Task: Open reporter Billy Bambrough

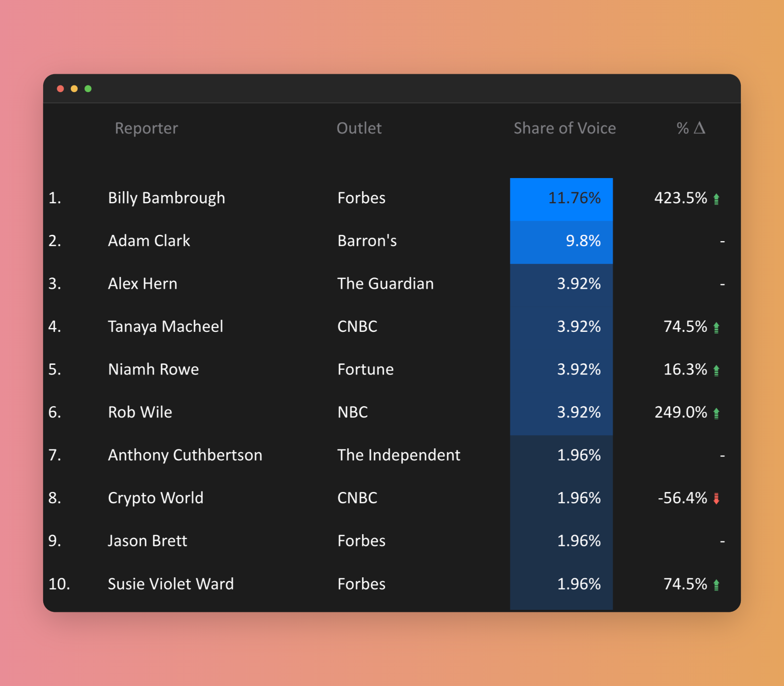Action: click(166, 198)
